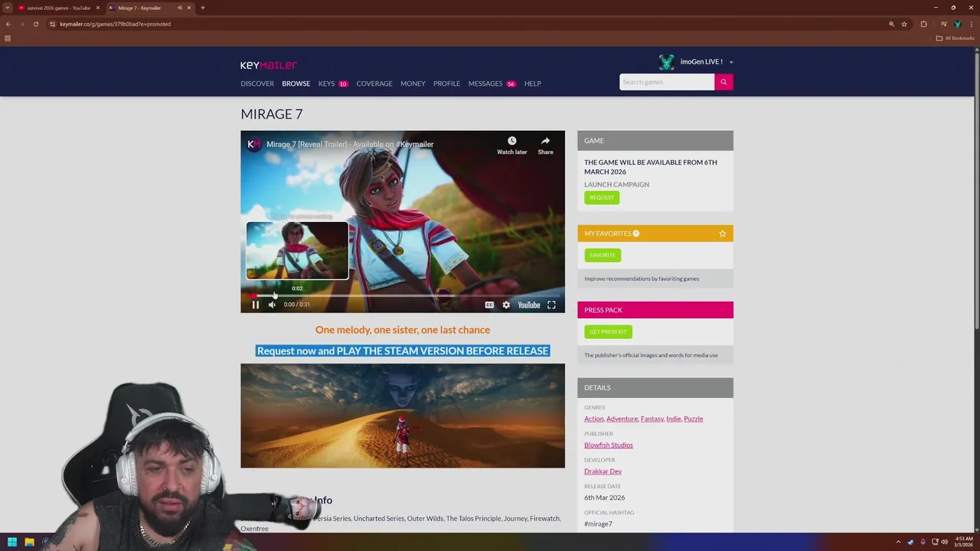Image resolution: width=980 pixels, height=551 pixels.
Task: Open the COVERAGE nav item
Action: pyautogui.click(x=374, y=83)
